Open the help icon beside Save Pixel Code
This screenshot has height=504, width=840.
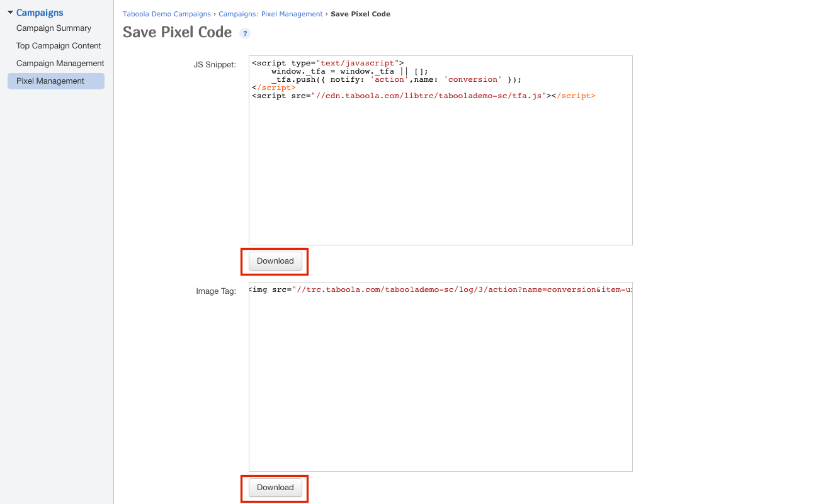click(245, 33)
